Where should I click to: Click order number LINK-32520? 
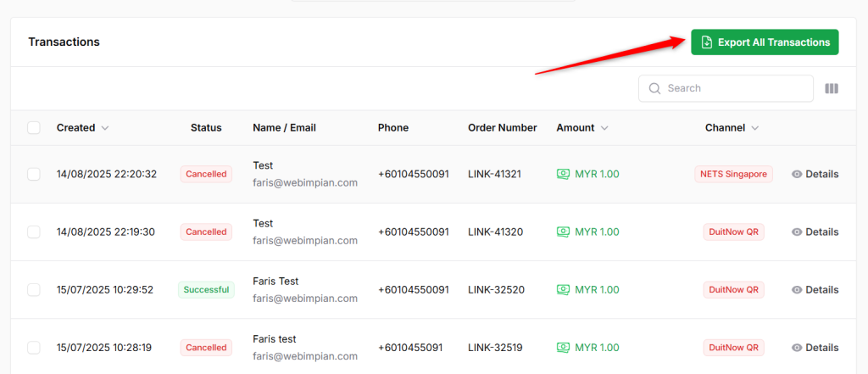click(495, 290)
